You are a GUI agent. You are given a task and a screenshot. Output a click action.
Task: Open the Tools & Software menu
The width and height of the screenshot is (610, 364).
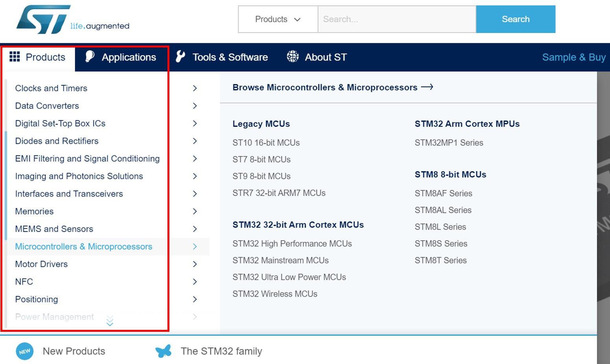tap(222, 57)
